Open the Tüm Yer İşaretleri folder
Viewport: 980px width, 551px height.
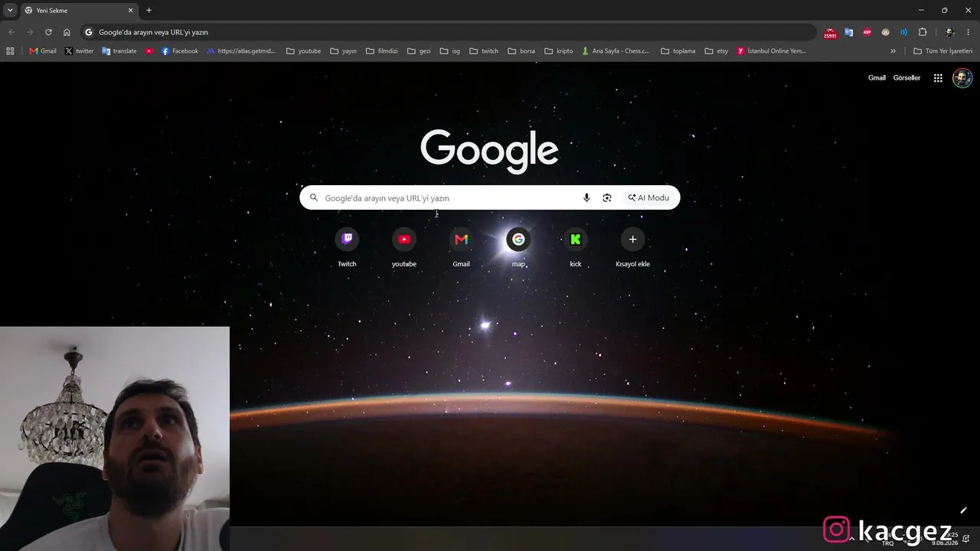click(942, 51)
